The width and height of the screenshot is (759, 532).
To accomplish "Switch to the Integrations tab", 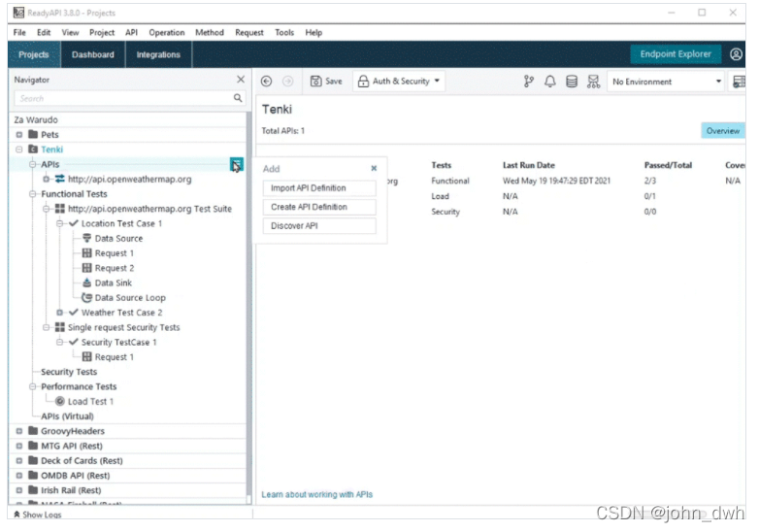I will coord(158,54).
